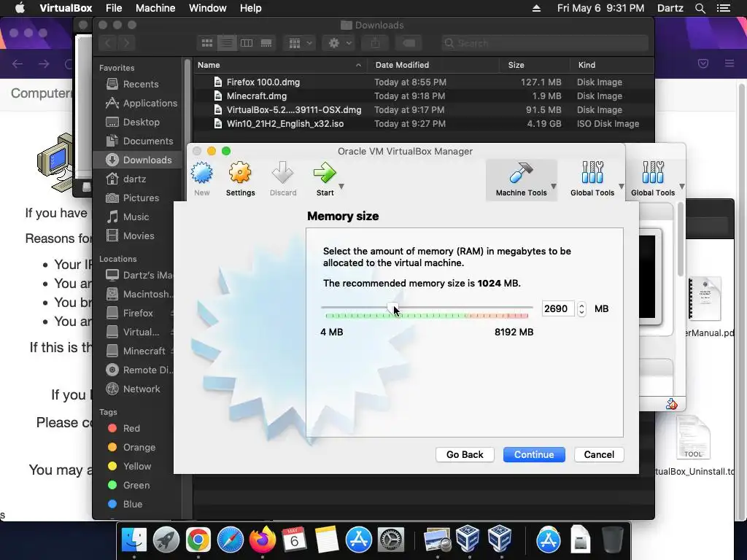747x560 pixels.
Task: Open the Machine menu
Action: point(155,8)
